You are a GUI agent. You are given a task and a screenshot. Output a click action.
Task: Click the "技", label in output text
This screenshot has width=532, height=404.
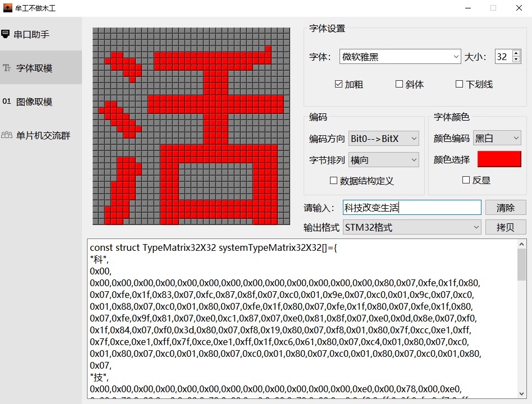point(99,377)
